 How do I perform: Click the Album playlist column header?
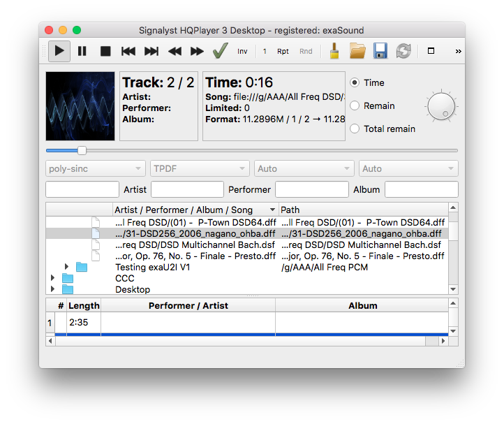coord(362,305)
